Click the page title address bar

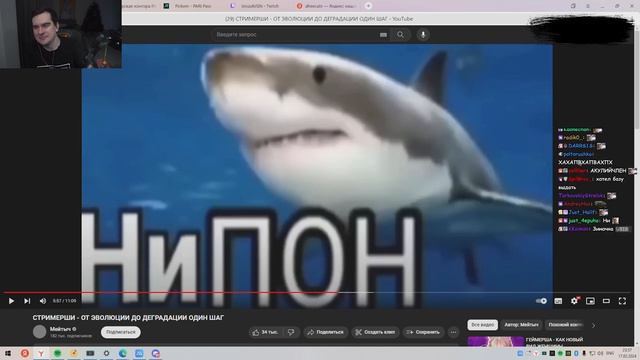click(x=319, y=19)
